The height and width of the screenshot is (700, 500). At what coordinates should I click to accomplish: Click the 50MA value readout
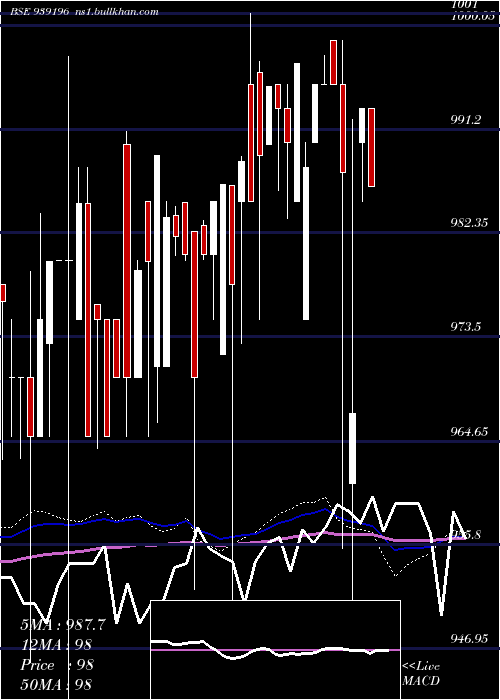56,685
